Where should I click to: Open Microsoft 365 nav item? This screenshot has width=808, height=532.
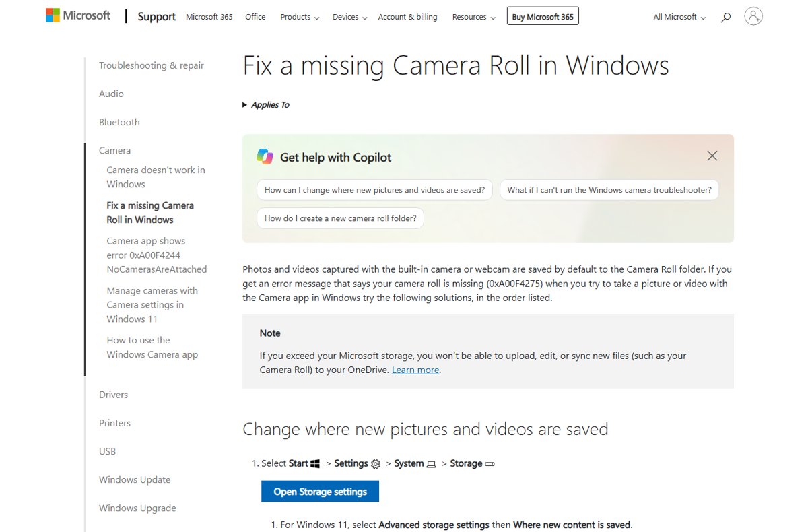pos(209,17)
